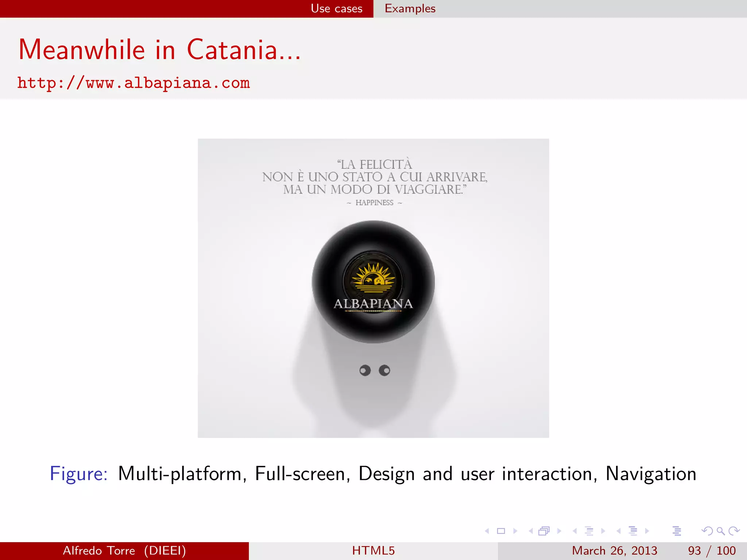The height and width of the screenshot is (560, 747).
Task: Click the LA FELICITÀ quote line
Action: 375,164
